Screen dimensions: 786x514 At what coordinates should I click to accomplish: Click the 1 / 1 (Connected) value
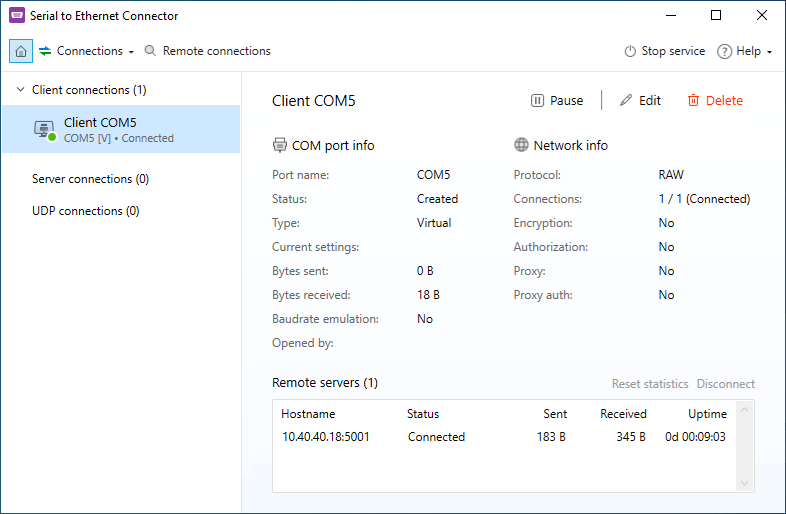(x=704, y=199)
